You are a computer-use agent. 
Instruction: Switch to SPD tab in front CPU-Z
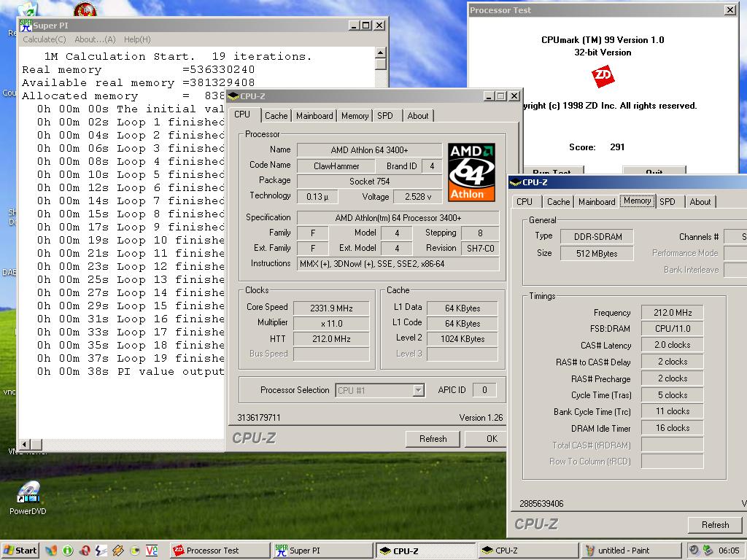point(385,116)
